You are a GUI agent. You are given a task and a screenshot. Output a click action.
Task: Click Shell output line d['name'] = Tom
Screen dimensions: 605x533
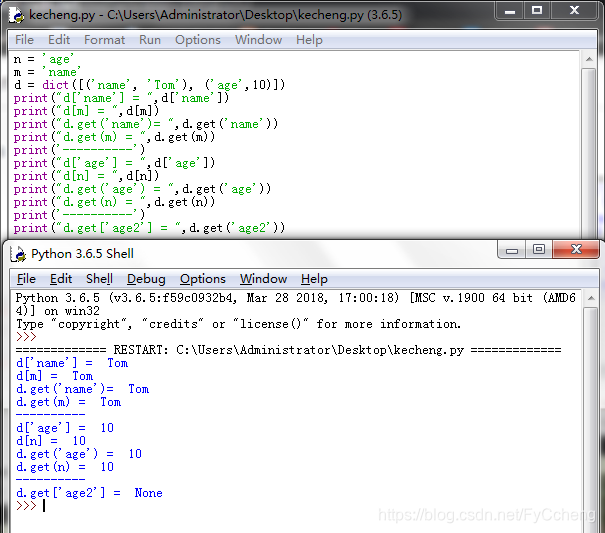click(72, 363)
